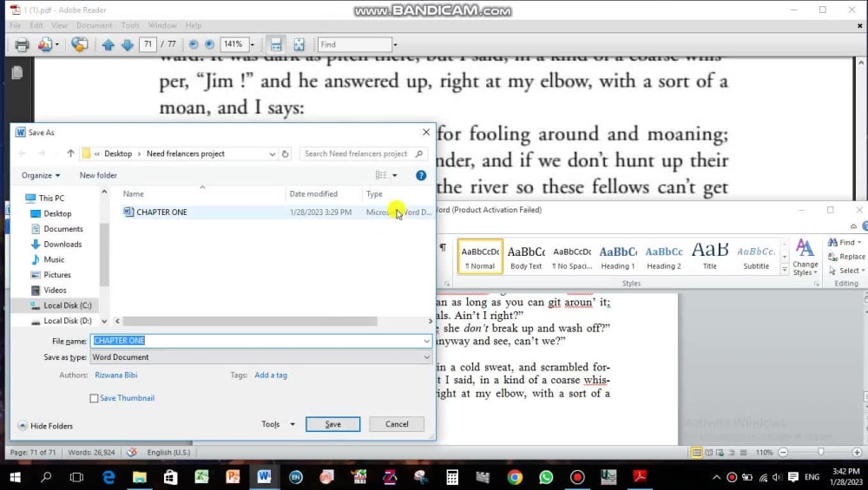The width and height of the screenshot is (868, 490).
Task: Zoom out using Adobe Reader minus icon
Action: 194,44
